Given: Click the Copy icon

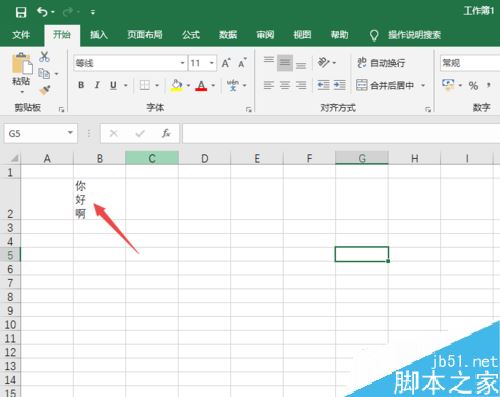Looking at the screenshot, I should click(44, 73).
